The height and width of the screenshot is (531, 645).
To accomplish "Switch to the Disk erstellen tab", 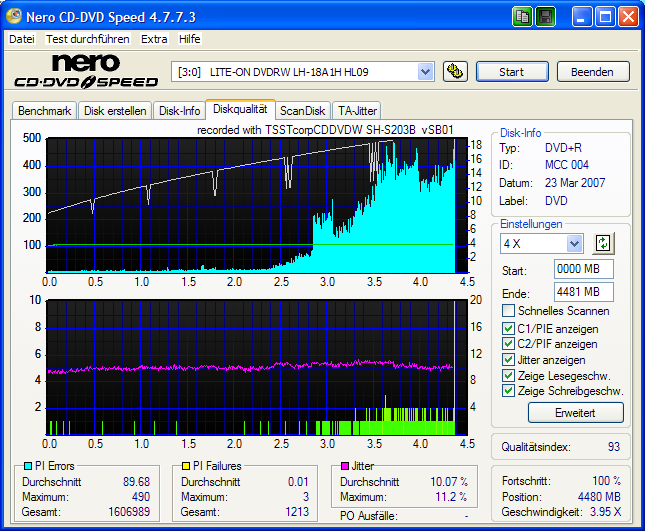I will tap(115, 111).
